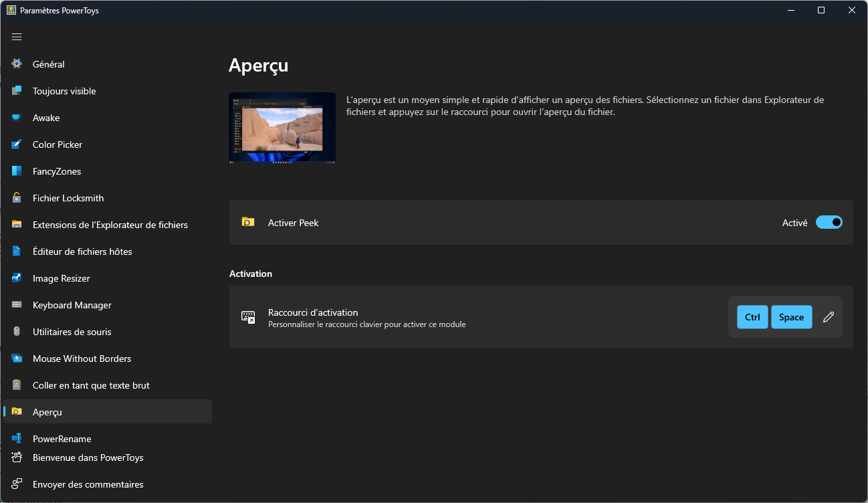Open the PowerRename page
This screenshot has height=503, width=868.
pyautogui.click(x=108, y=439)
